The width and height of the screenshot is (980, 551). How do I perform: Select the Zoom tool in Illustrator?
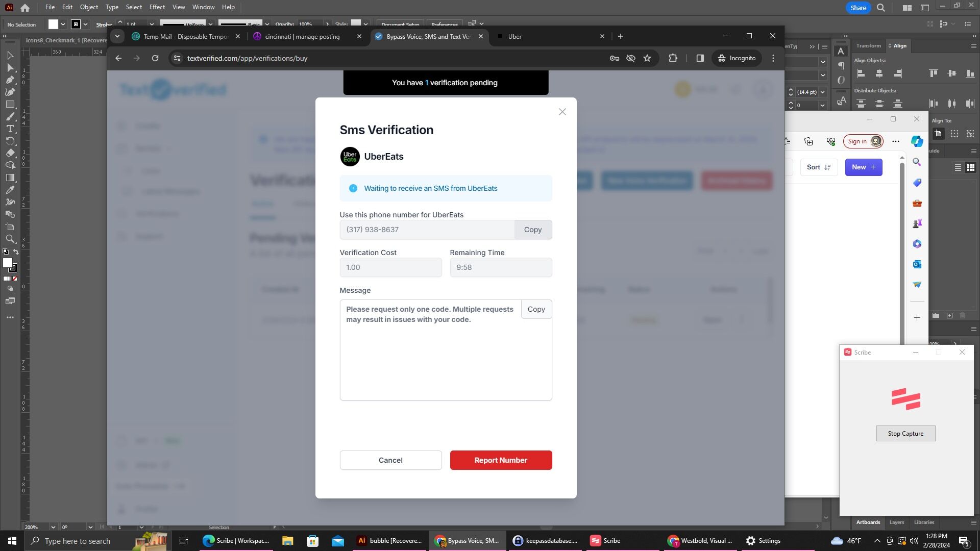(x=10, y=239)
